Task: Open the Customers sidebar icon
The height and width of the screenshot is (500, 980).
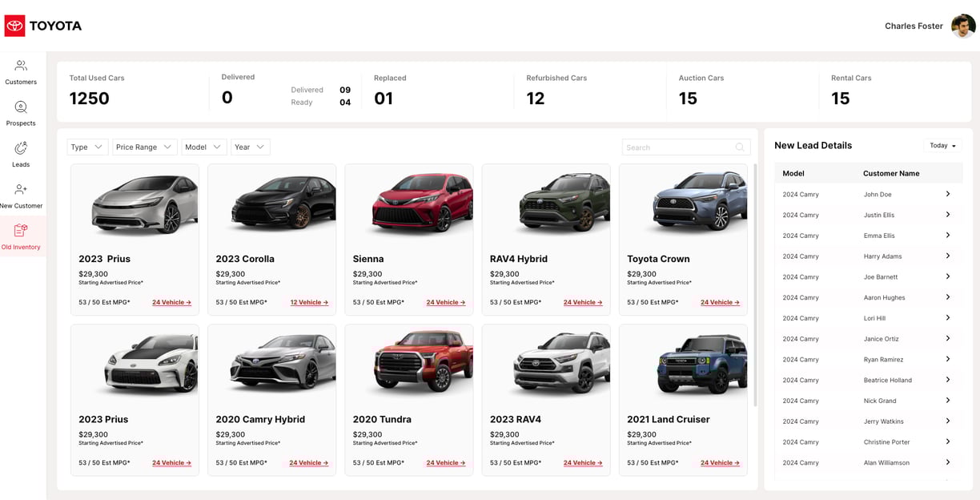Action: [21, 66]
